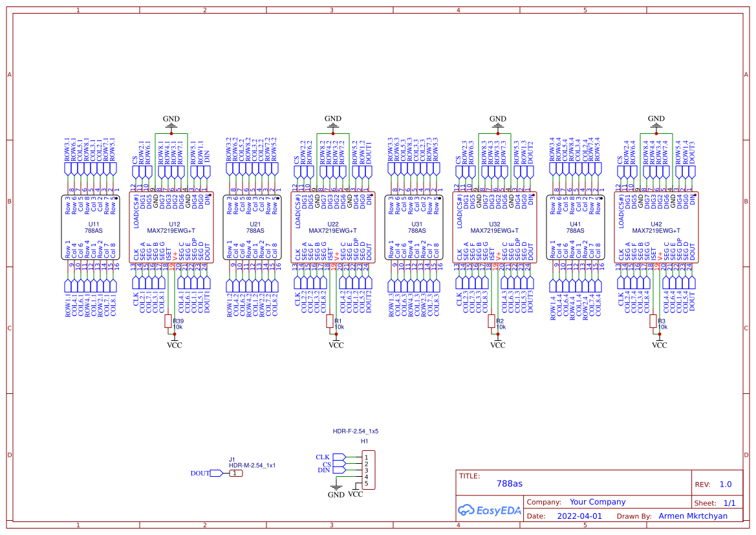Image resolution: width=756 pixels, height=535 pixels.
Task: Click the EasyEDA logo in title block
Action: [488, 510]
